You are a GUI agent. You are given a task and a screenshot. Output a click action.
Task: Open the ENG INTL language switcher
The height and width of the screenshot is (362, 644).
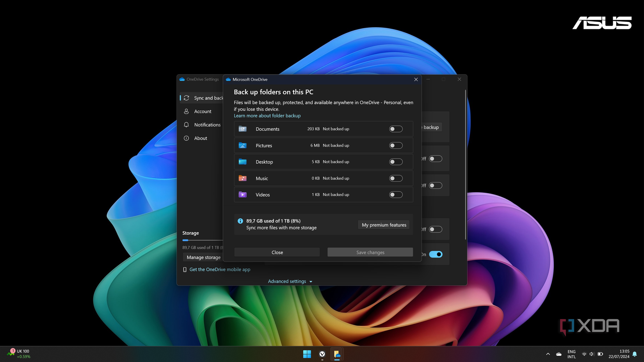[571, 354]
